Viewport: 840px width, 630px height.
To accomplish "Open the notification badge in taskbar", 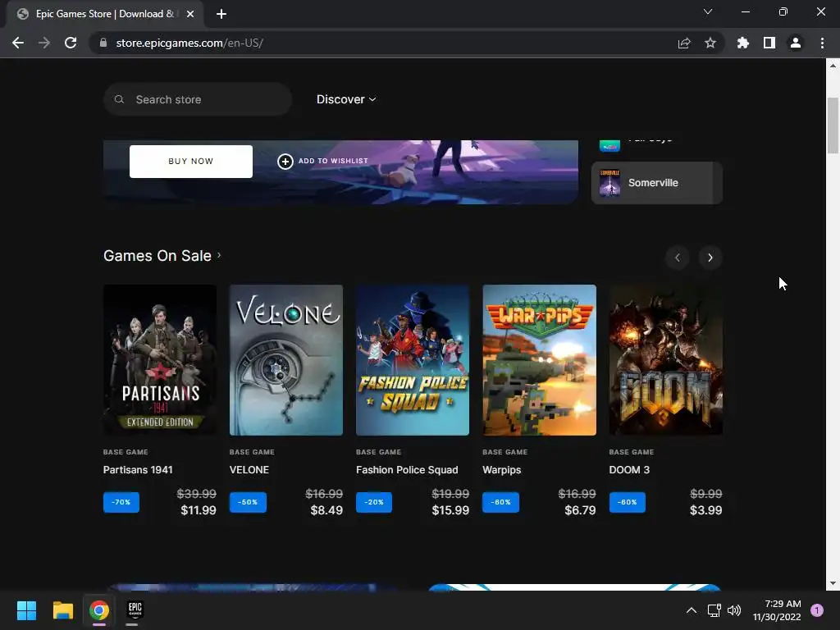I will point(817,610).
